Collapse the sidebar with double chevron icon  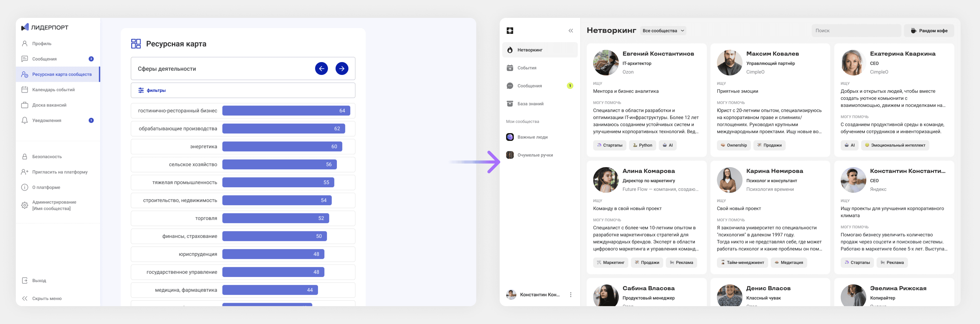570,31
